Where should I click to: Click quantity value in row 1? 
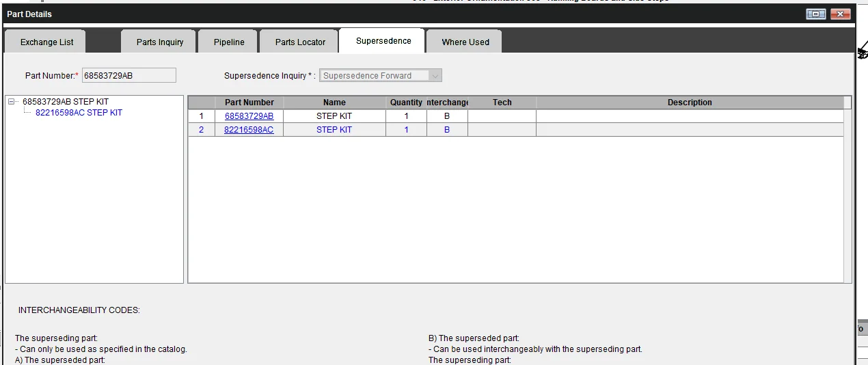point(407,116)
